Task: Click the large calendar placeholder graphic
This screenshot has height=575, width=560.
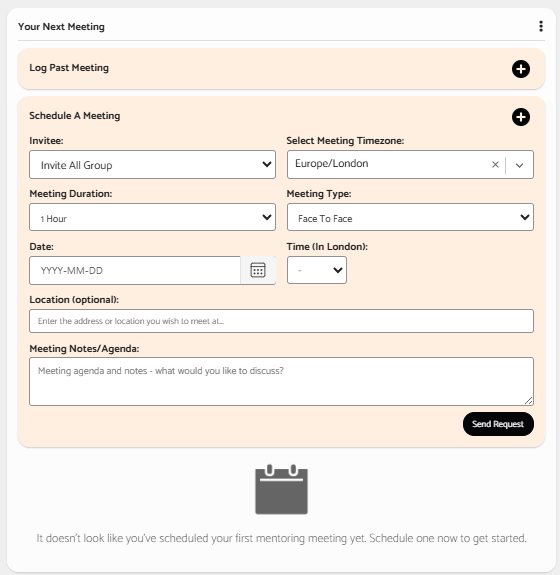Action: [x=281, y=489]
